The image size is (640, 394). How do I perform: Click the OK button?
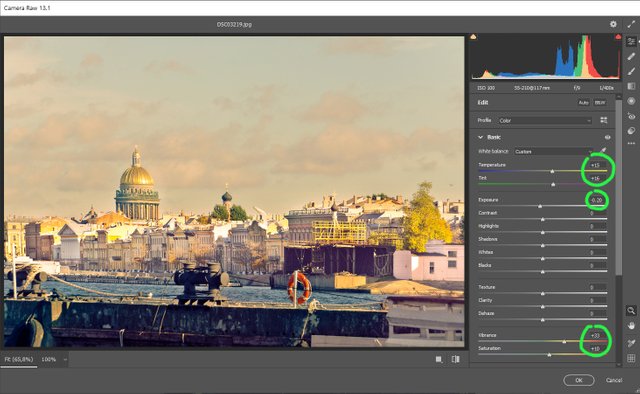578,380
